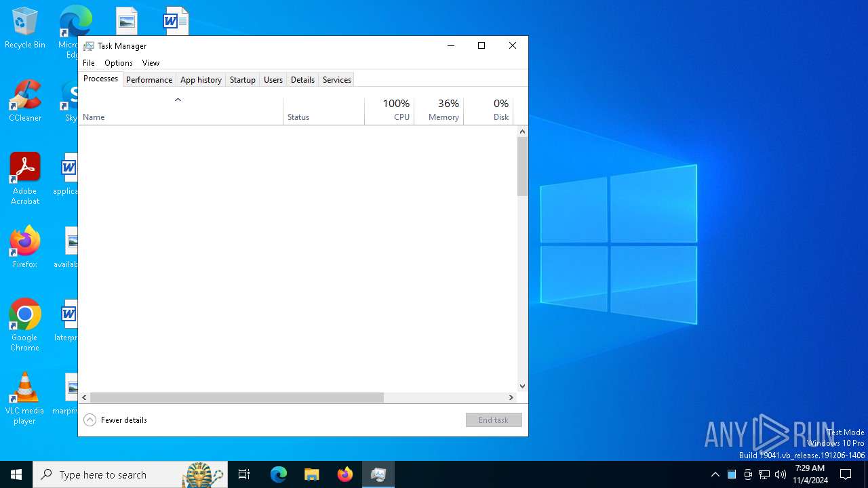Viewport: 868px width, 488px height.
Task: Click Task Manager taskbar button
Action: [378, 474]
